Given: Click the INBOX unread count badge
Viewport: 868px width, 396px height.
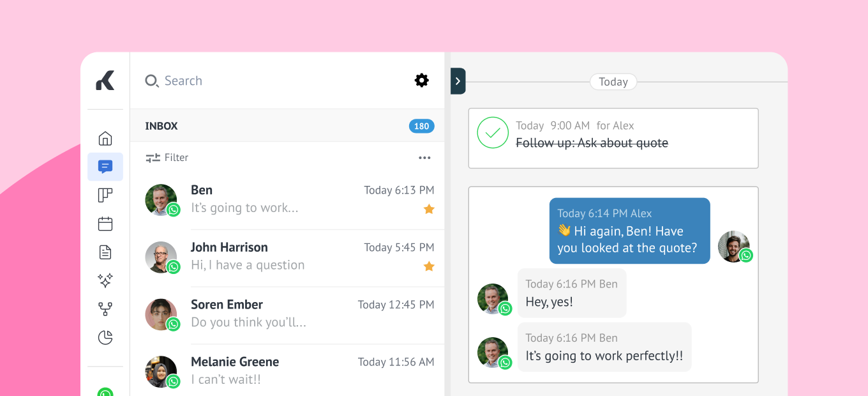Looking at the screenshot, I should pyautogui.click(x=421, y=126).
